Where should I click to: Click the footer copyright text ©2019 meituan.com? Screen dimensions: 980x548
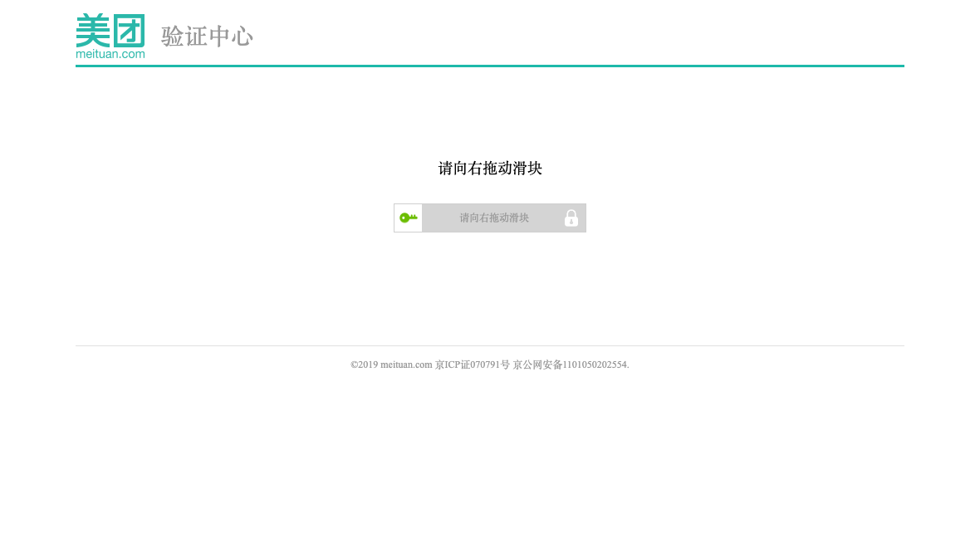[391, 365]
